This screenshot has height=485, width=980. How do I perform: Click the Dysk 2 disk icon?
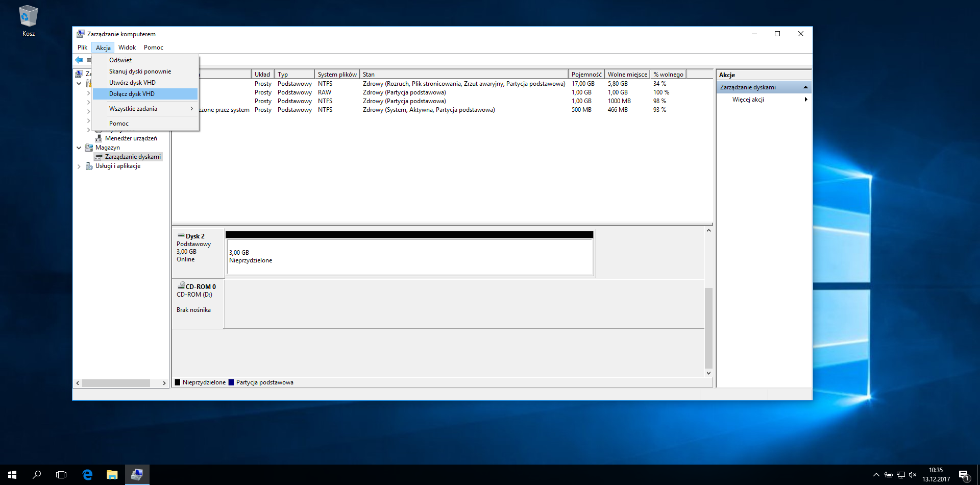pos(181,235)
